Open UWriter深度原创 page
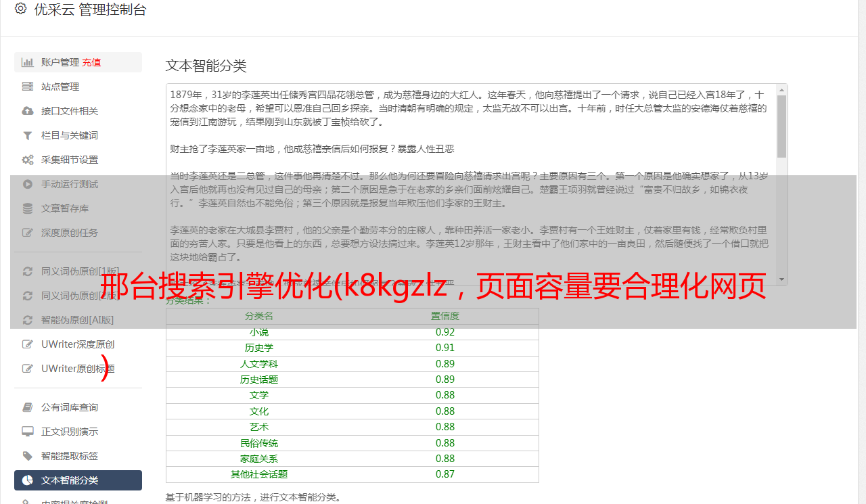This screenshot has height=504, width=866. click(x=78, y=344)
